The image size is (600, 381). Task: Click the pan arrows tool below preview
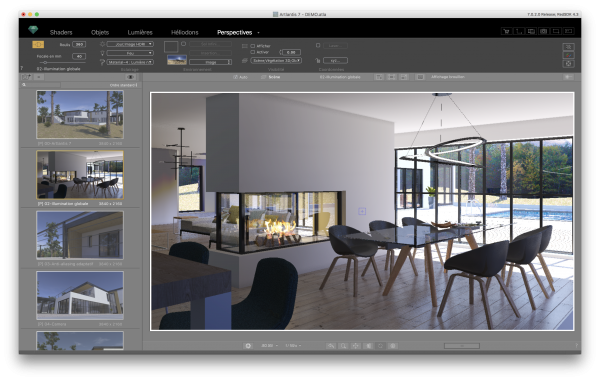(355, 346)
